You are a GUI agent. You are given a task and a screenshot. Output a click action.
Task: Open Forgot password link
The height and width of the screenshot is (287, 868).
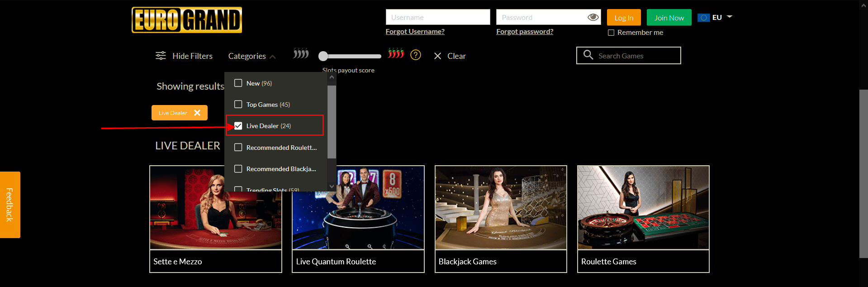(525, 32)
